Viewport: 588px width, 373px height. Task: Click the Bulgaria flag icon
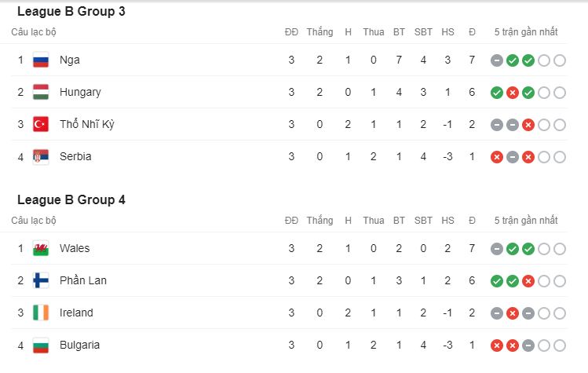point(41,346)
